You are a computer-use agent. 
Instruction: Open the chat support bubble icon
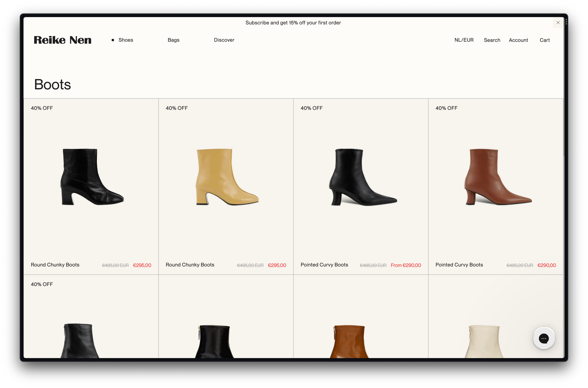[544, 338]
